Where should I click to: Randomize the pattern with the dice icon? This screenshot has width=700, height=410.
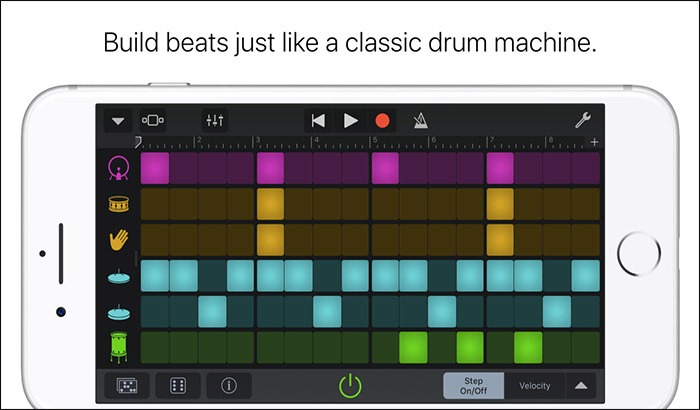pos(178,385)
